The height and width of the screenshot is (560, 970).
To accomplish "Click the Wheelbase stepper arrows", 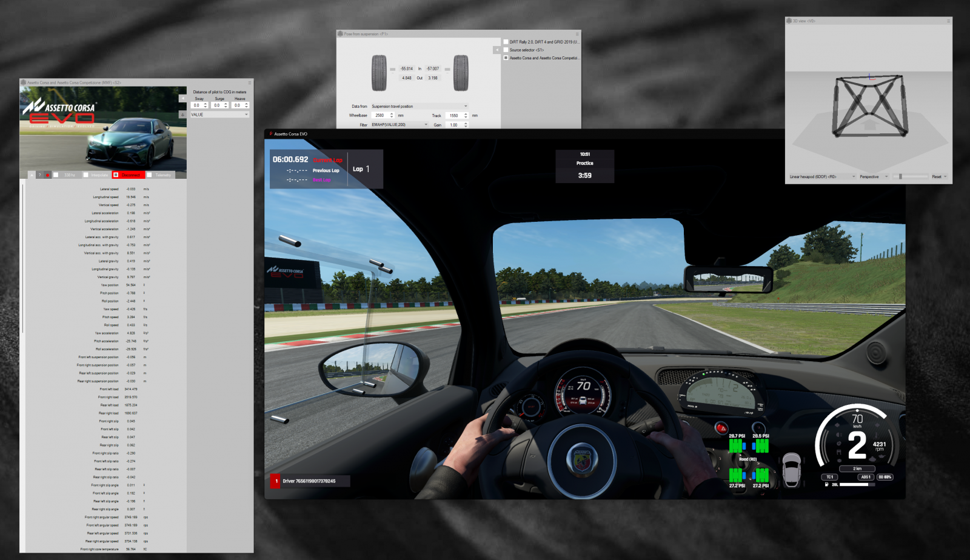I will 392,115.
